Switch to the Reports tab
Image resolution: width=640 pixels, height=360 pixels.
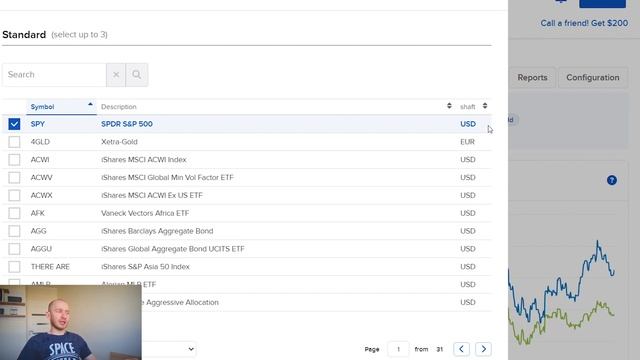pos(532,78)
